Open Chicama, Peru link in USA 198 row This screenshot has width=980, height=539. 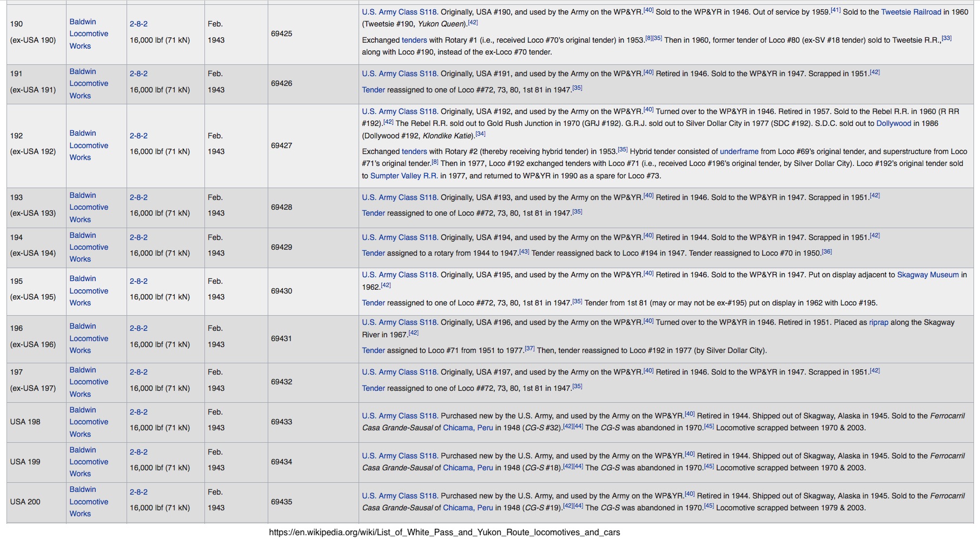click(x=468, y=428)
